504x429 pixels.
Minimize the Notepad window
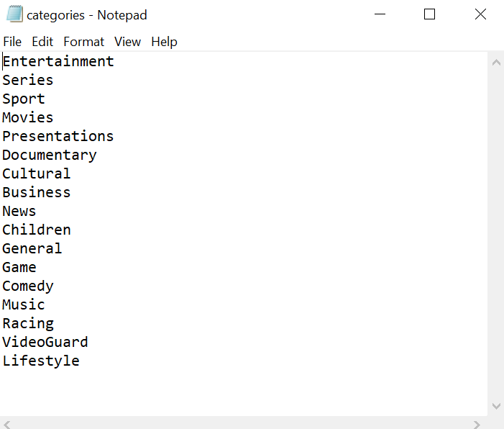click(380, 14)
